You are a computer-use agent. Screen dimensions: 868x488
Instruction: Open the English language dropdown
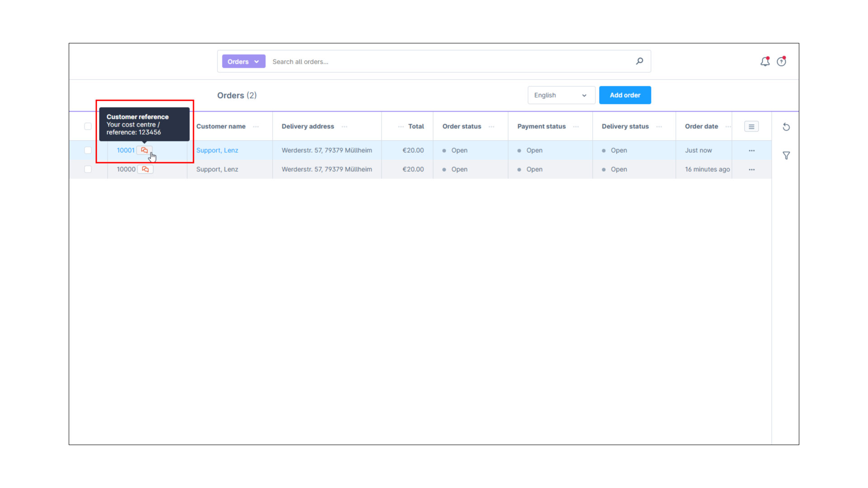[x=561, y=95]
